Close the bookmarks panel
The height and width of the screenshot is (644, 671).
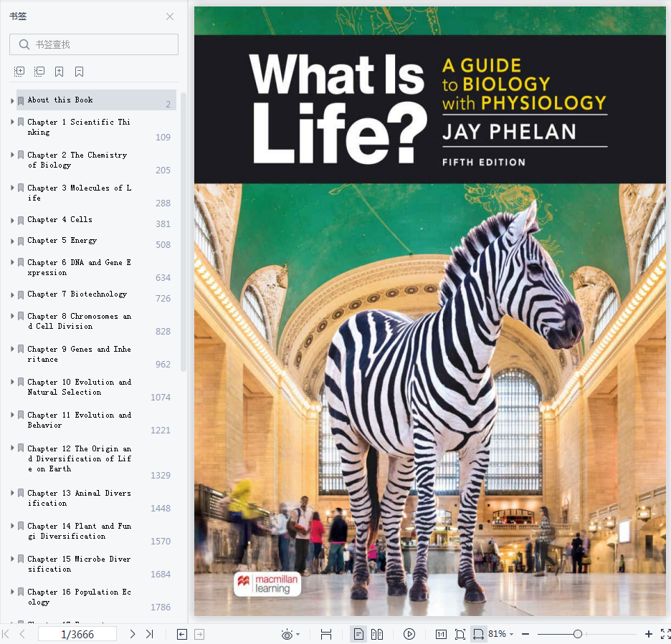click(170, 16)
